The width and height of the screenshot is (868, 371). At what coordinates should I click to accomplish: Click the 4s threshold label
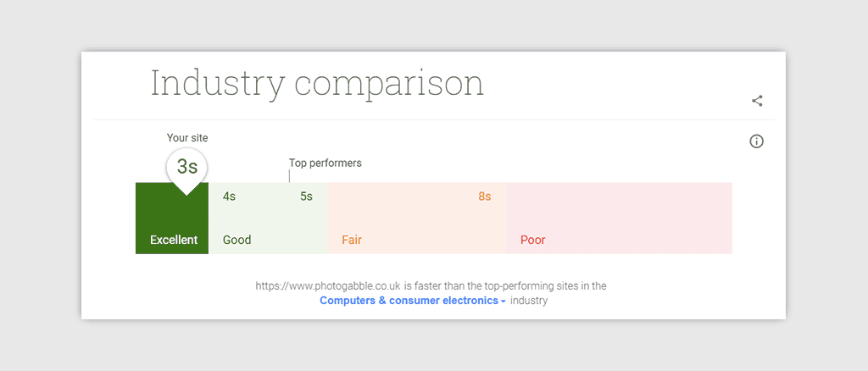[x=229, y=197]
